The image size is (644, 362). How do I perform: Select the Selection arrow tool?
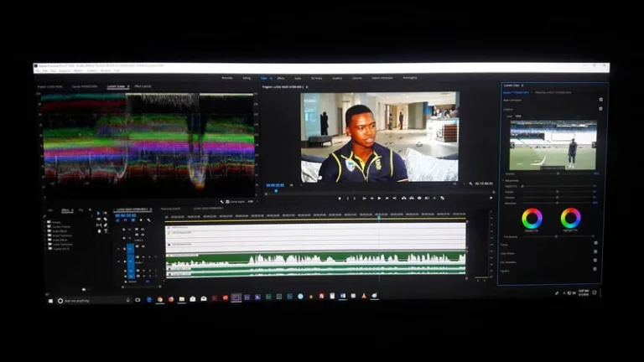[x=98, y=214]
